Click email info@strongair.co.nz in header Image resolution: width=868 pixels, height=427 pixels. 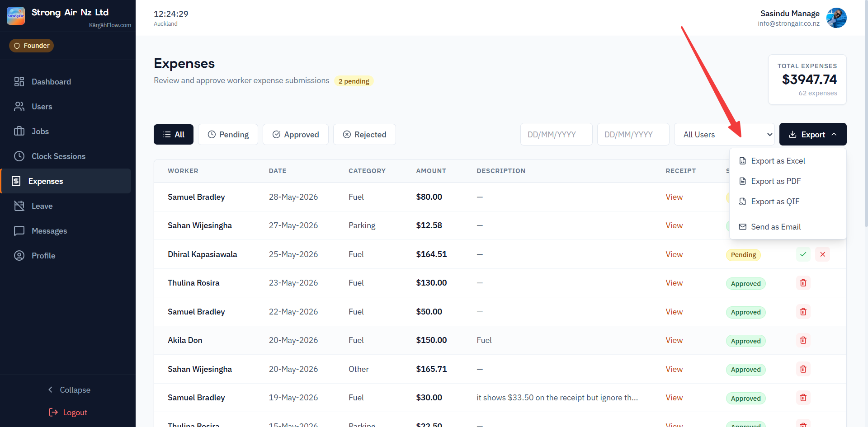788,23
